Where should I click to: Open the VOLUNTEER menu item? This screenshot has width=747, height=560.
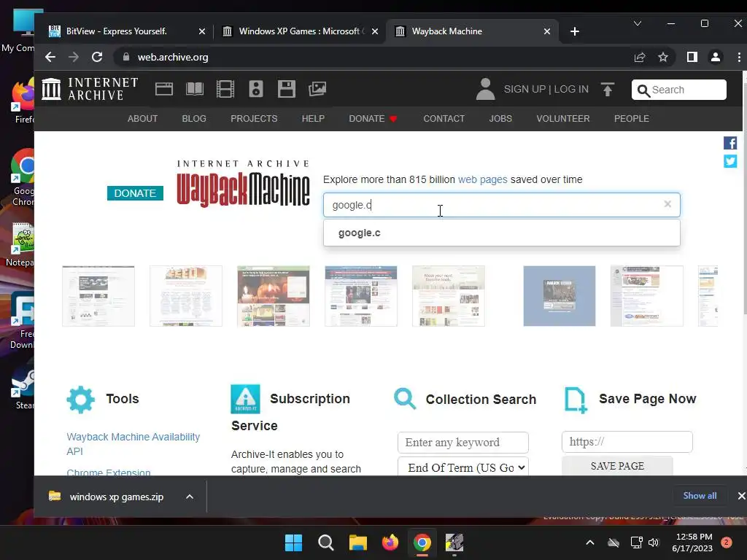pos(563,119)
